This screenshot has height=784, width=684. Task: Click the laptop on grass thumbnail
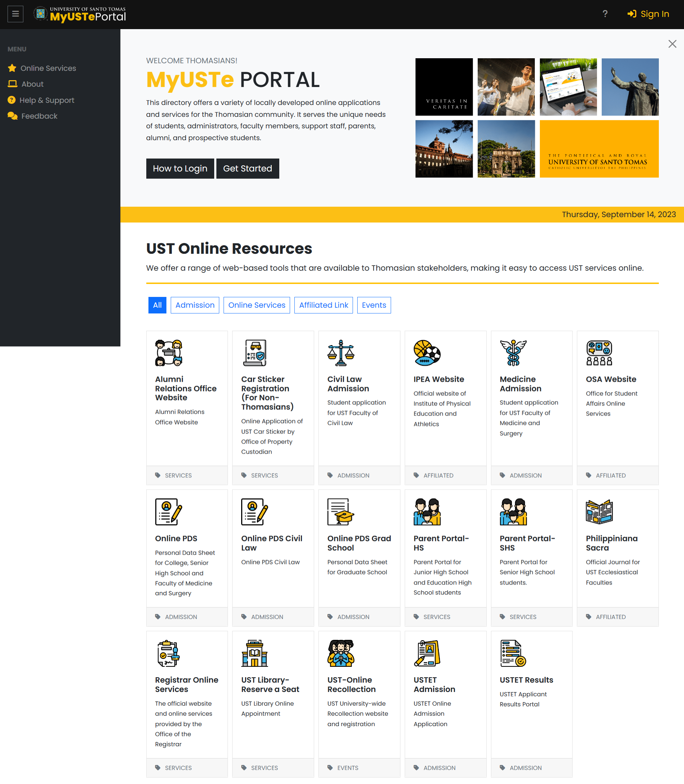[x=568, y=87]
